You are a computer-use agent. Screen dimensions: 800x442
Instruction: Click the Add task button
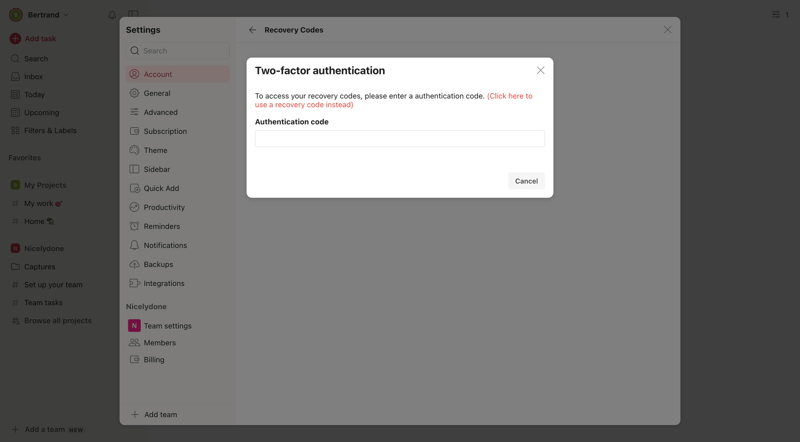(x=33, y=38)
